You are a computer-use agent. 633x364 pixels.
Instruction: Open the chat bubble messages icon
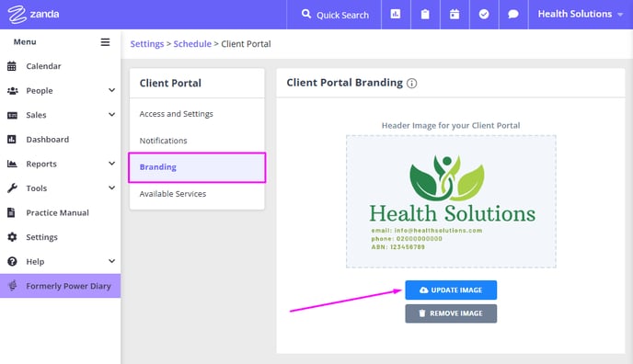[x=513, y=14]
